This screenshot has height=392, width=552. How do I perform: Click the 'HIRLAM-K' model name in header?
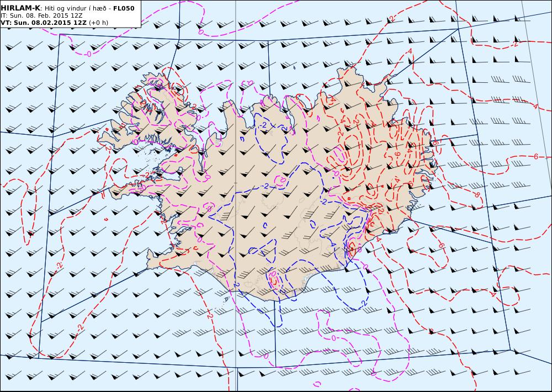point(20,8)
